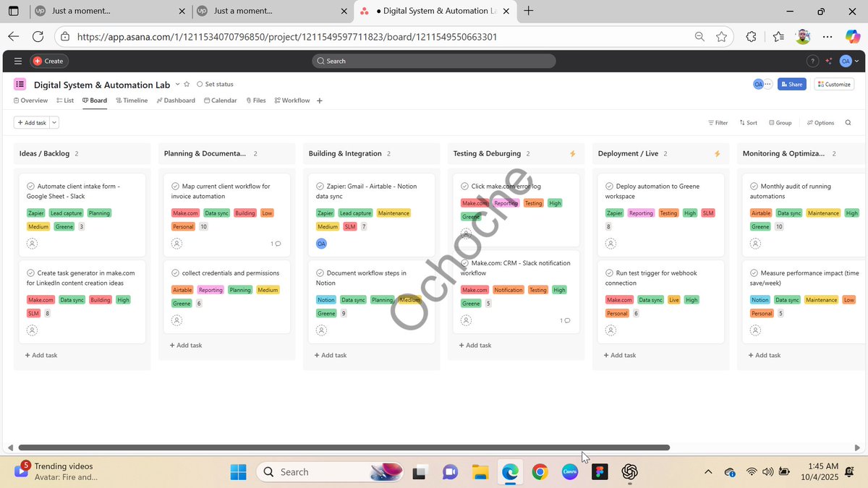Click Live tag on Run test trigger card
Screen dimensions: 868x488
(x=673, y=300)
